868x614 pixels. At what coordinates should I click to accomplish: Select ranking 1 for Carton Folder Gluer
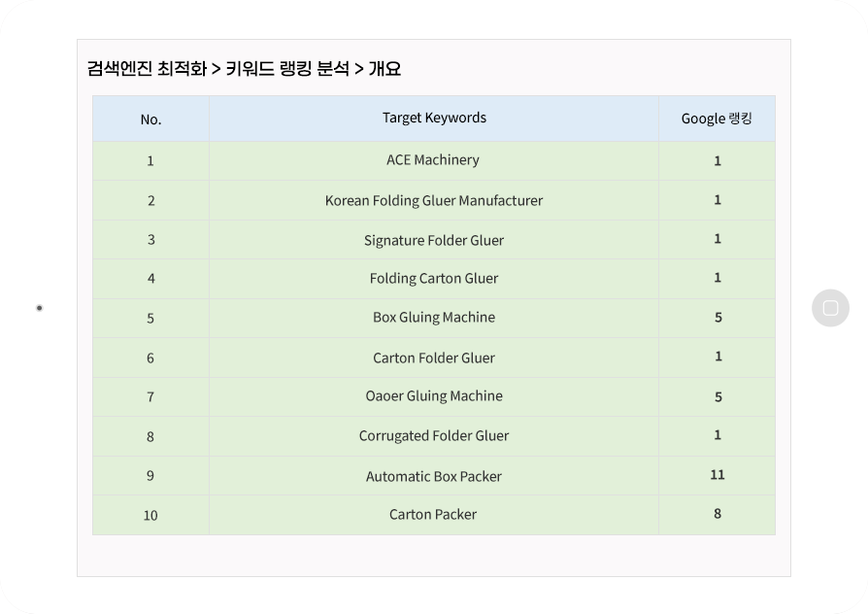[718, 357]
